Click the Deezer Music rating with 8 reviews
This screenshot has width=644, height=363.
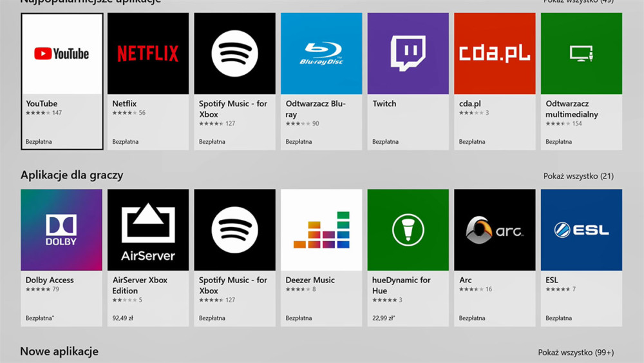pyautogui.click(x=301, y=289)
